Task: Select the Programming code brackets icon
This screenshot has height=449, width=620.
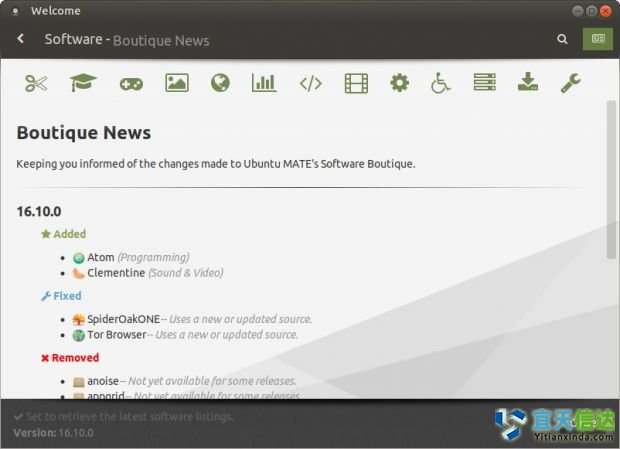Action: pyautogui.click(x=310, y=84)
